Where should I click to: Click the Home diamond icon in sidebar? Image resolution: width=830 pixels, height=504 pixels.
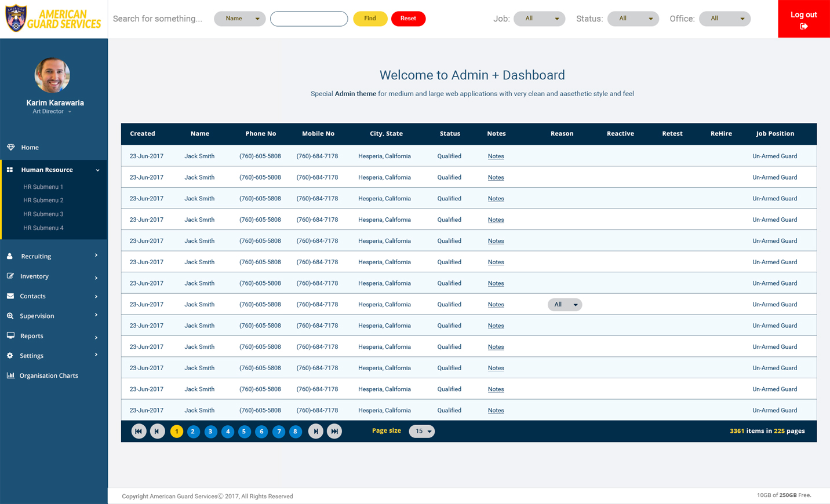(10, 147)
